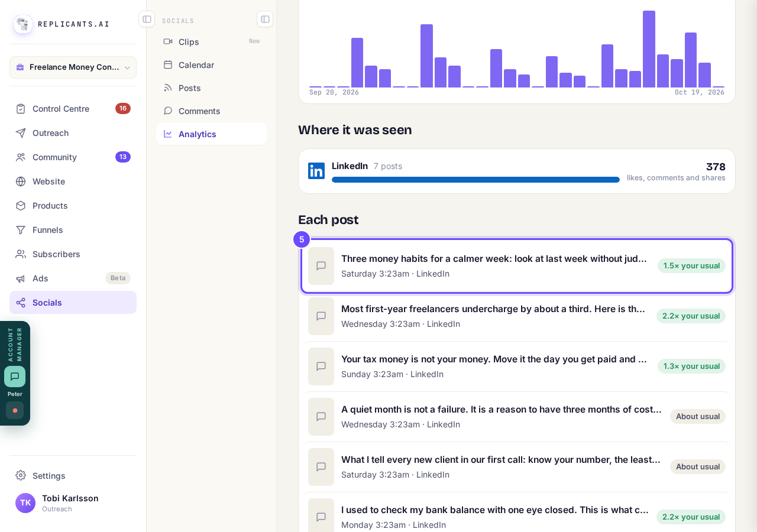Open the Community section
The height and width of the screenshot is (532, 757).
point(73,157)
